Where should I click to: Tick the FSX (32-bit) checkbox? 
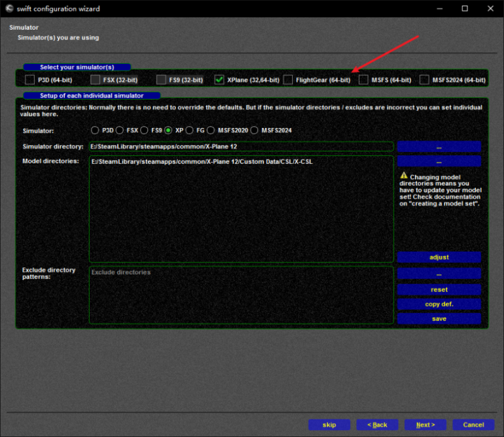[x=95, y=80]
